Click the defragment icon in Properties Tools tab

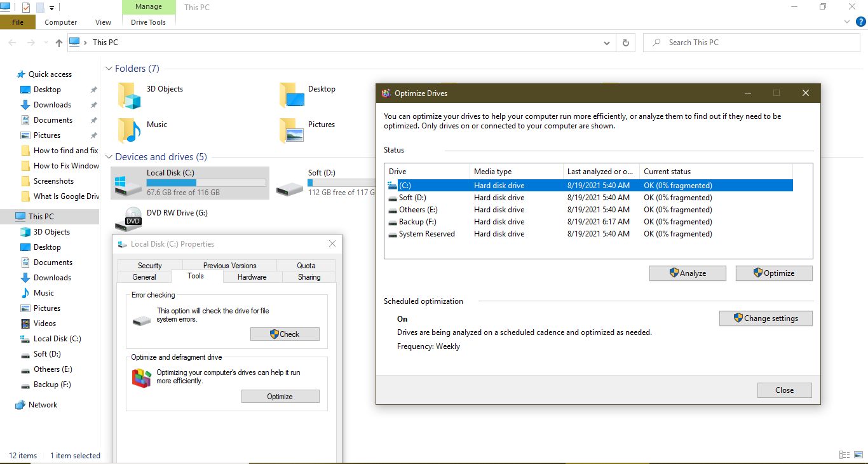[x=142, y=378]
